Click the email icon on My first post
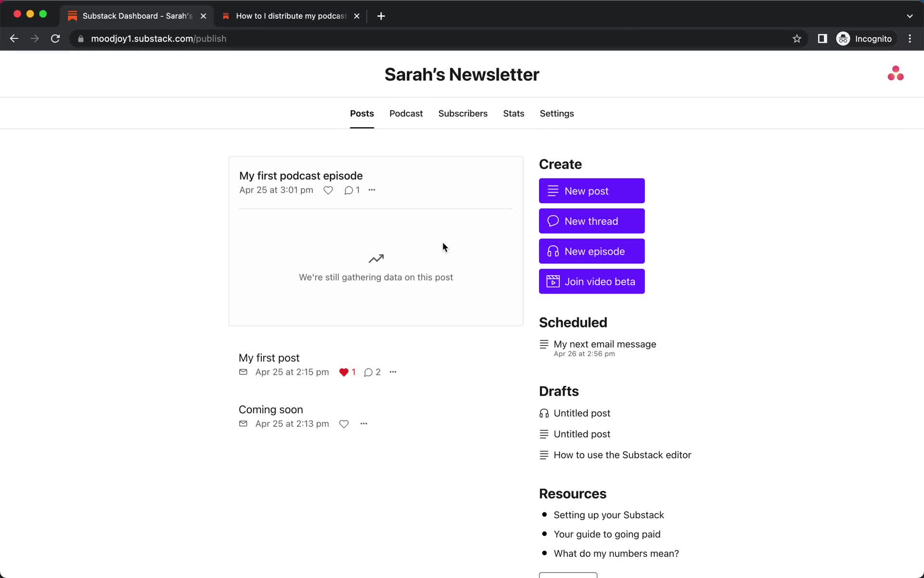 pyautogui.click(x=243, y=371)
